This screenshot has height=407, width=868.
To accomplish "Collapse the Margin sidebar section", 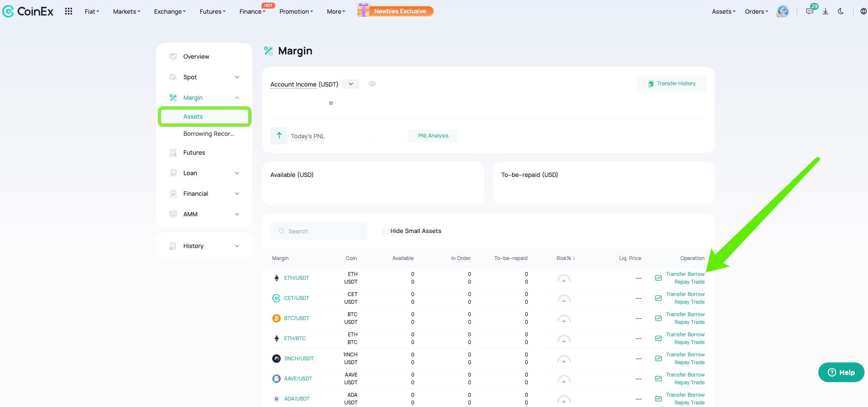I will [x=237, y=98].
